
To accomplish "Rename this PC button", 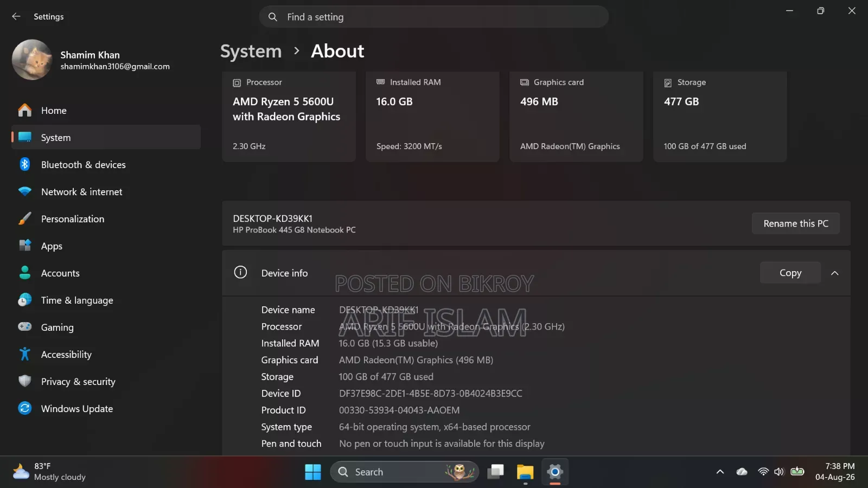I will (x=796, y=223).
